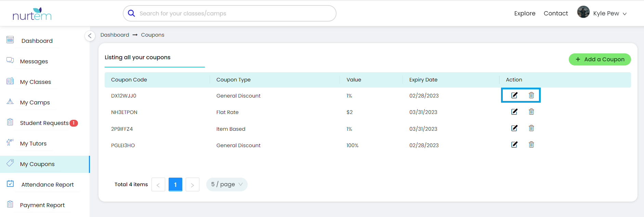The width and height of the screenshot is (644, 217).
Task: Delete the PGLEI3HO coupon
Action: pyautogui.click(x=531, y=144)
